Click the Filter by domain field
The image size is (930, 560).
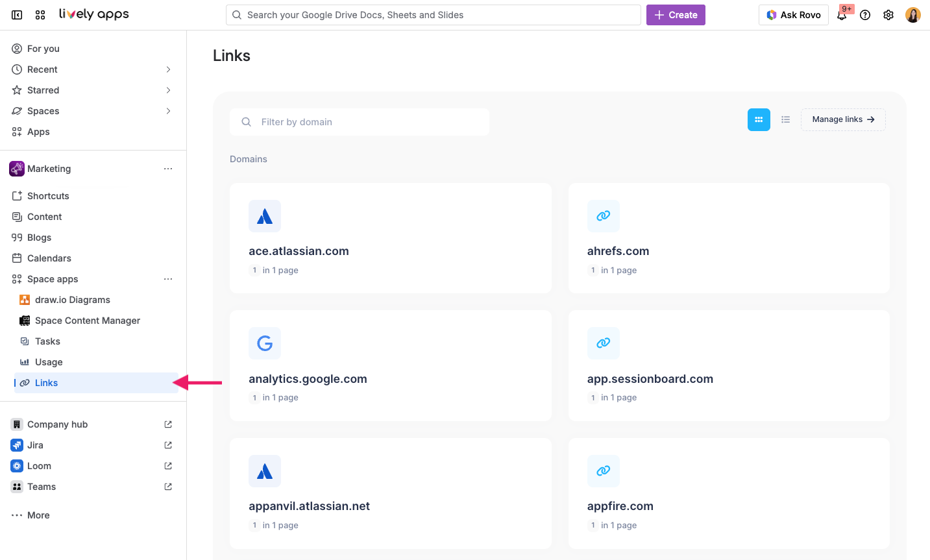click(x=360, y=121)
